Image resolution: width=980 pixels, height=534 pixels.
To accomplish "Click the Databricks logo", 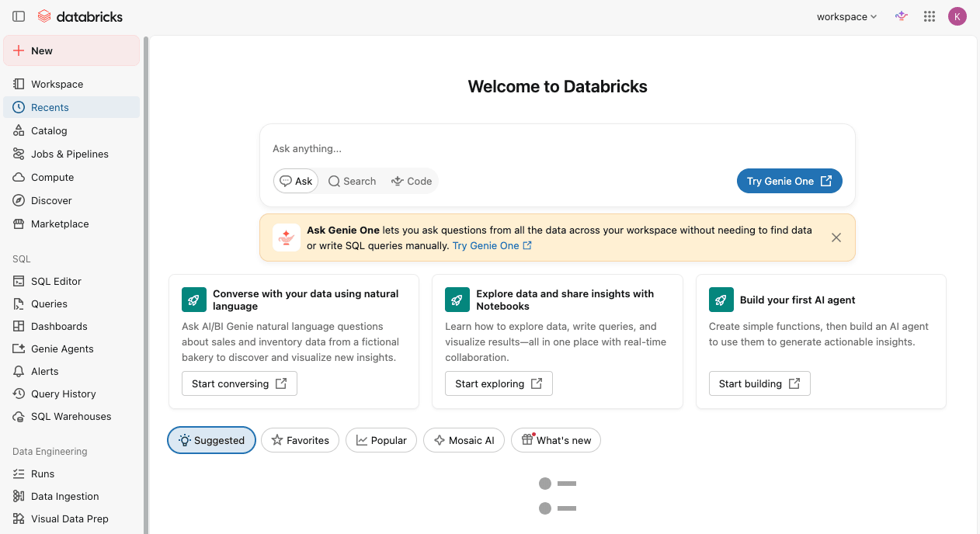I will [80, 16].
